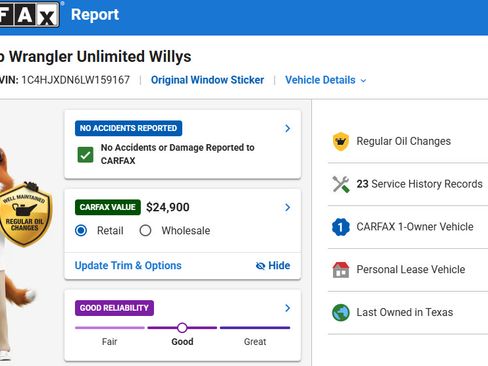This screenshot has height=366, width=488.
Task: Click the Last Owned in Texas text
Action: point(405,312)
